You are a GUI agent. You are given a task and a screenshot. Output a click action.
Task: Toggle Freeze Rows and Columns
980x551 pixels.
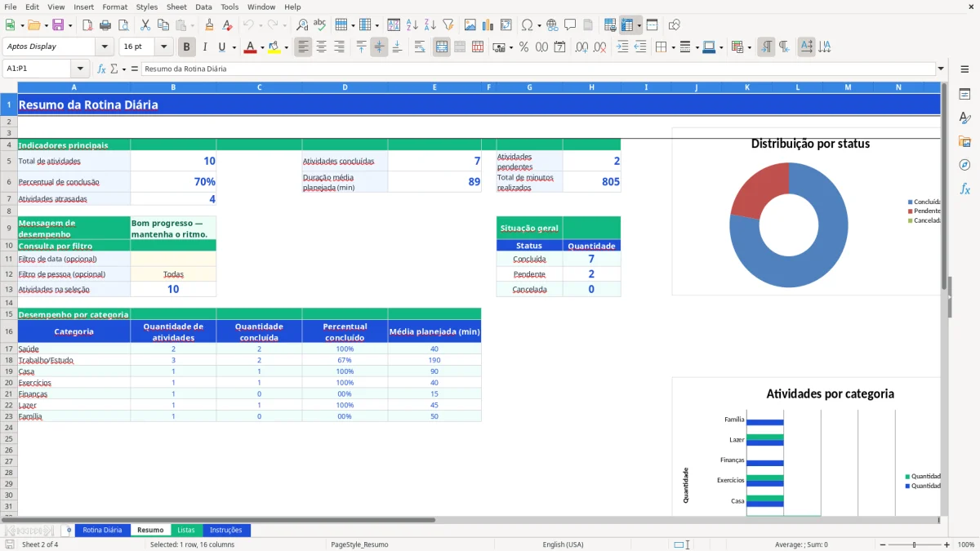tap(627, 25)
